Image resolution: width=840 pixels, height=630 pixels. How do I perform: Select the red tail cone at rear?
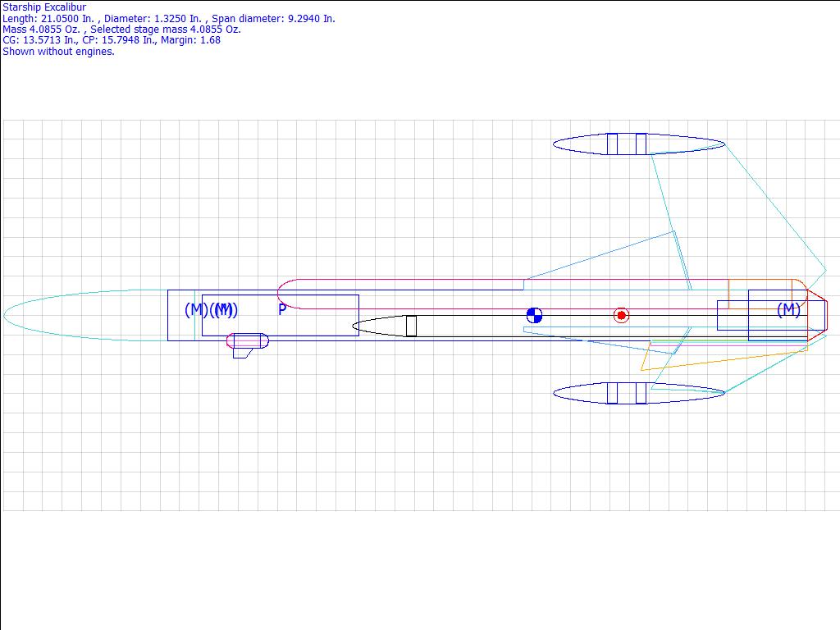818,314
